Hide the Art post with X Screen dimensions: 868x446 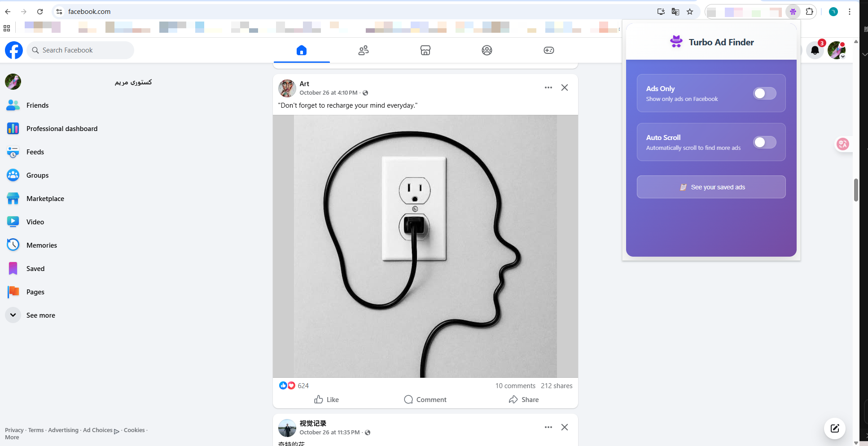(564, 87)
